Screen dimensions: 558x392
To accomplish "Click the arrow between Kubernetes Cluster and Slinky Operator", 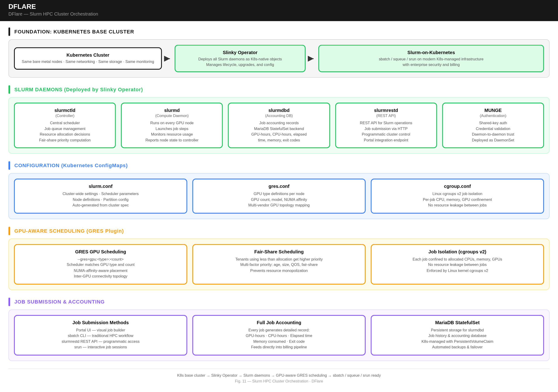I will [167, 59].
